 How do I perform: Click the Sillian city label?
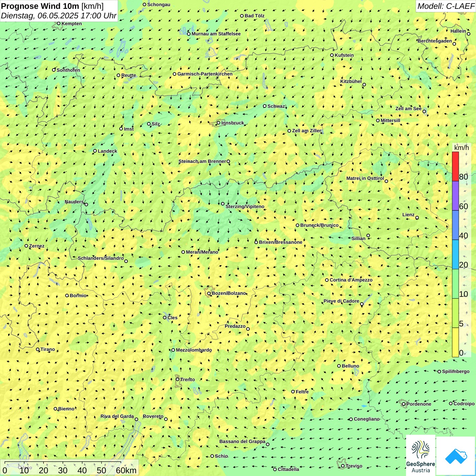click(x=358, y=238)
